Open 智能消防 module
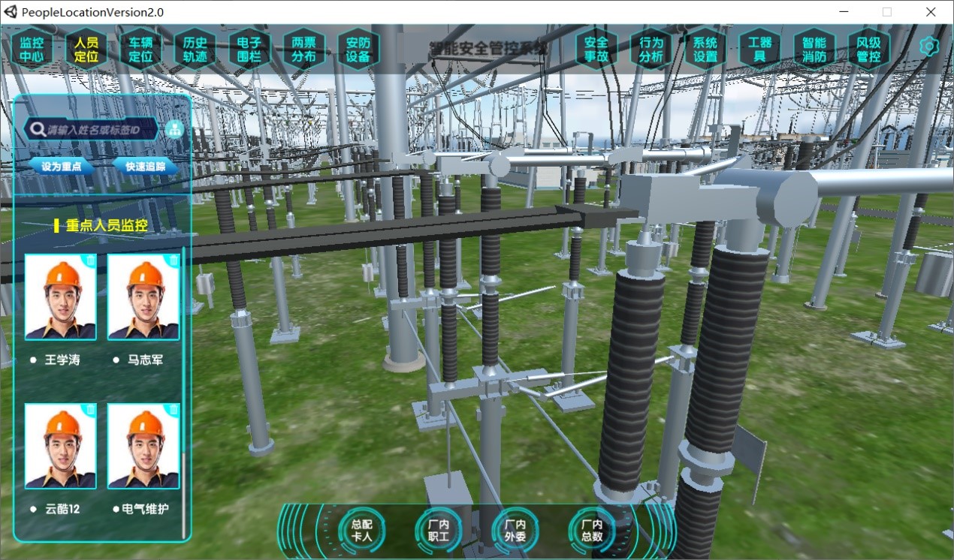This screenshot has height=560, width=954. point(814,50)
